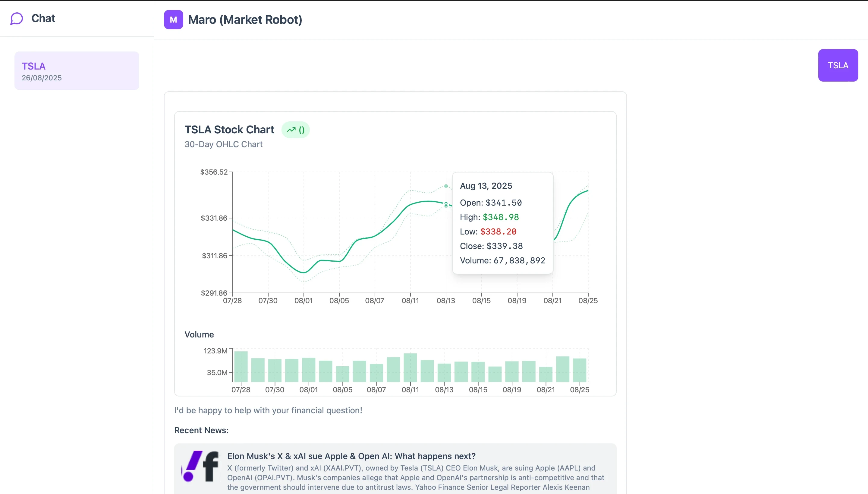868x494 pixels.
Task: Click the first volume bar for 07/28
Action: [241, 366]
